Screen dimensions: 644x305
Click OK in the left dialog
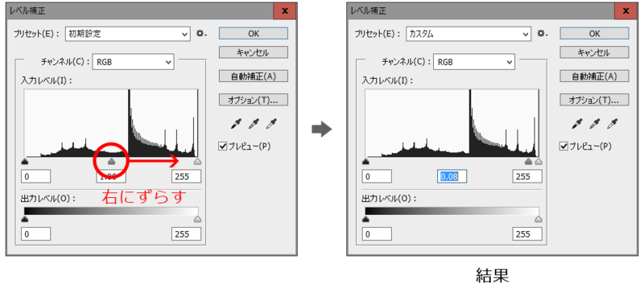[254, 34]
